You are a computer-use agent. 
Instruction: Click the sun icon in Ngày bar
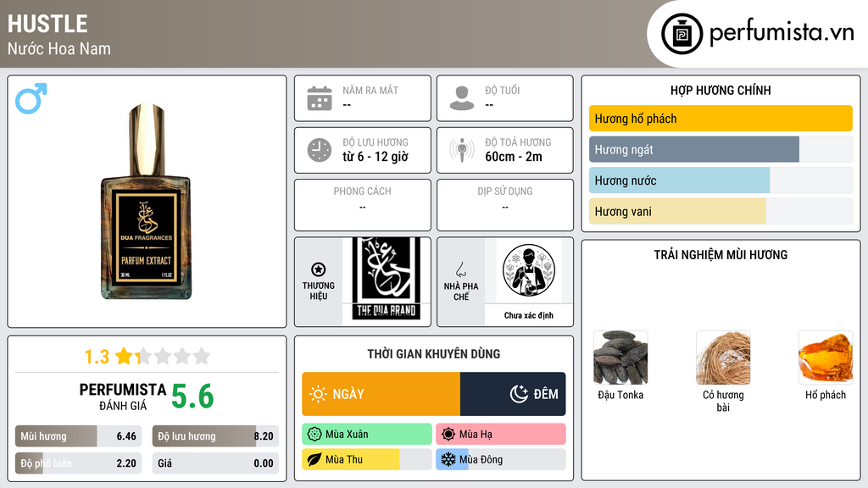319,394
